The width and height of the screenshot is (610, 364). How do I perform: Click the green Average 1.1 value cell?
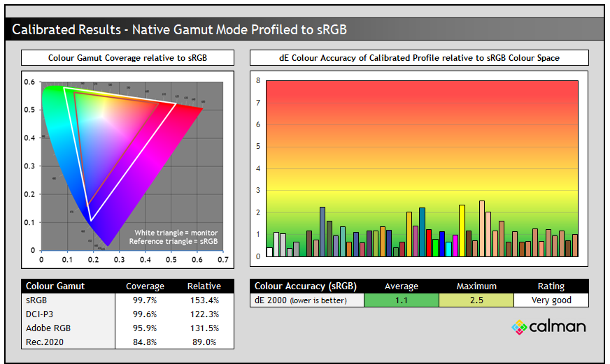point(402,300)
